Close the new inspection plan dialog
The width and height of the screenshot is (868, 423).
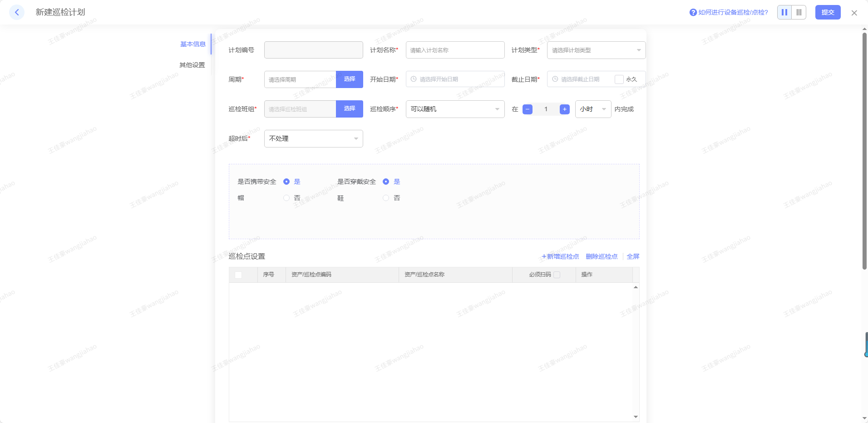854,13
